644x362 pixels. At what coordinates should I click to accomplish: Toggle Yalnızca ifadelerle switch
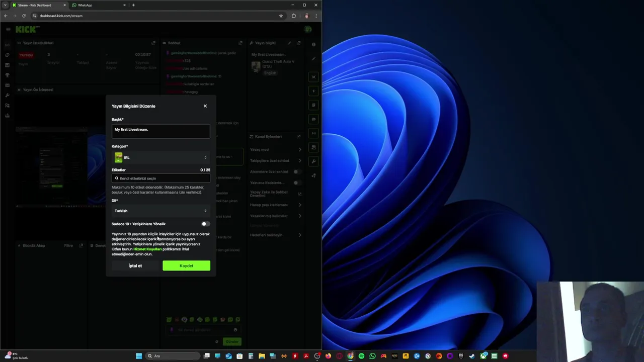(296, 183)
